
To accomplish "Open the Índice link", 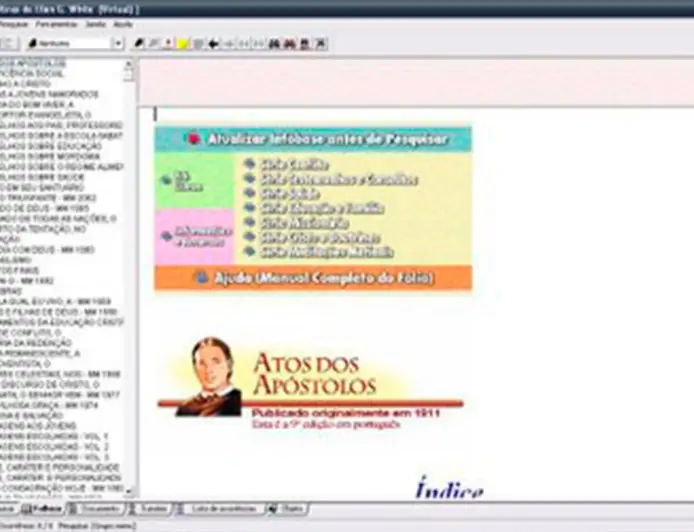I will point(449,489).
